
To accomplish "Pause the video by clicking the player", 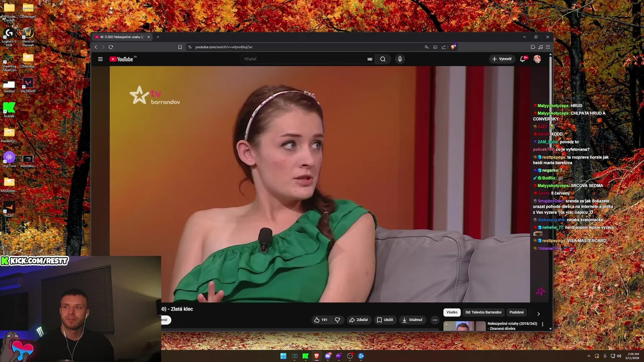I will click(x=319, y=184).
